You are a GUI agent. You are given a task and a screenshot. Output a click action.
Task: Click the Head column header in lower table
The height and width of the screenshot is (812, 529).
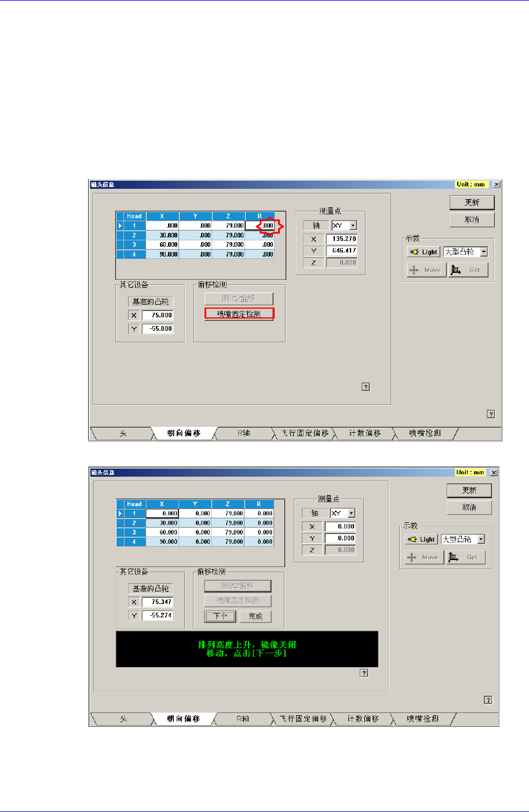click(x=134, y=504)
